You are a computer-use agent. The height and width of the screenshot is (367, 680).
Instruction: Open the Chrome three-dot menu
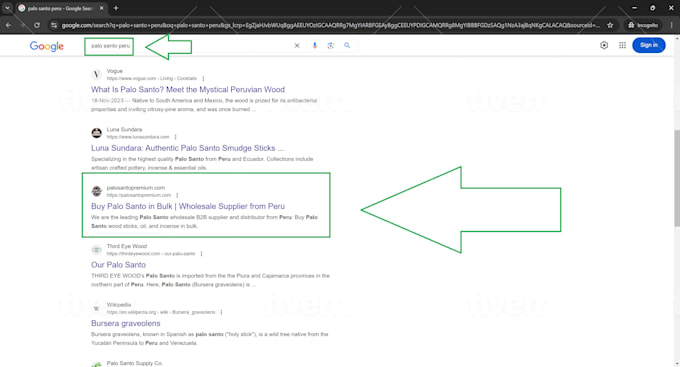[671, 25]
